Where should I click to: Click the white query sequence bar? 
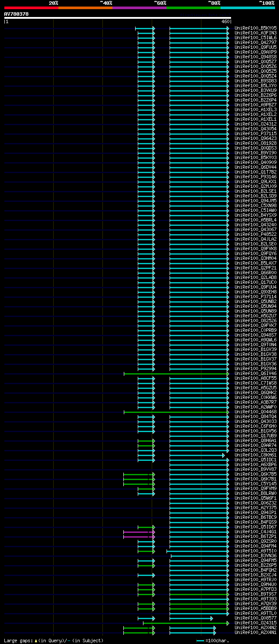(x=117, y=18)
